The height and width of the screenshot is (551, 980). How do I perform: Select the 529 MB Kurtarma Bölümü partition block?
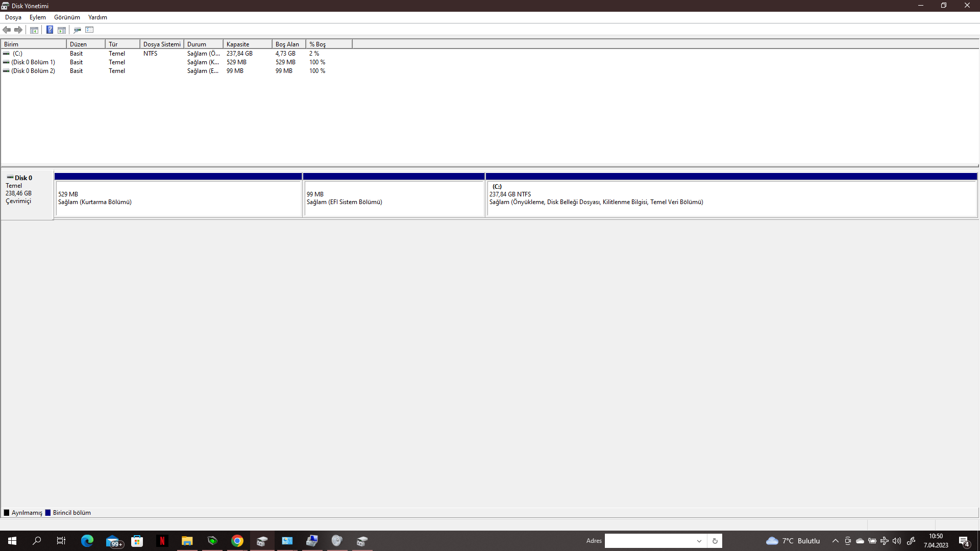178,198
